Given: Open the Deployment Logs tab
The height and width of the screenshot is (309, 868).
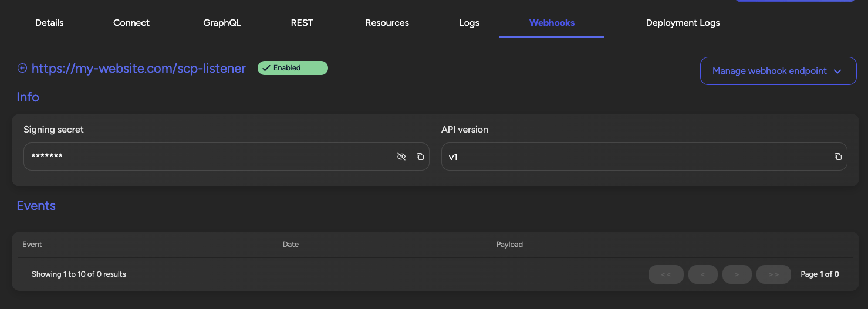Looking at the screenshot, I should point(683,23).
